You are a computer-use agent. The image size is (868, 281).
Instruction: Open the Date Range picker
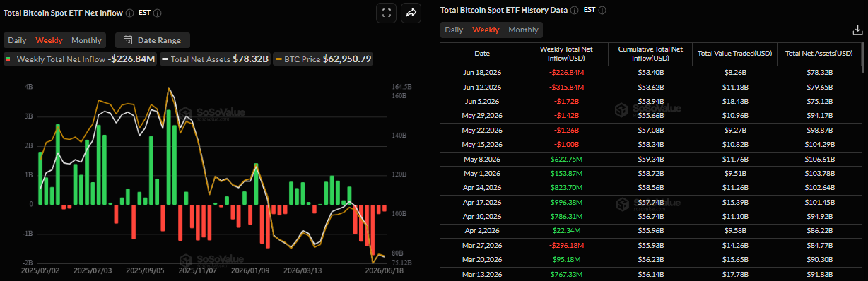coord(152,40)
